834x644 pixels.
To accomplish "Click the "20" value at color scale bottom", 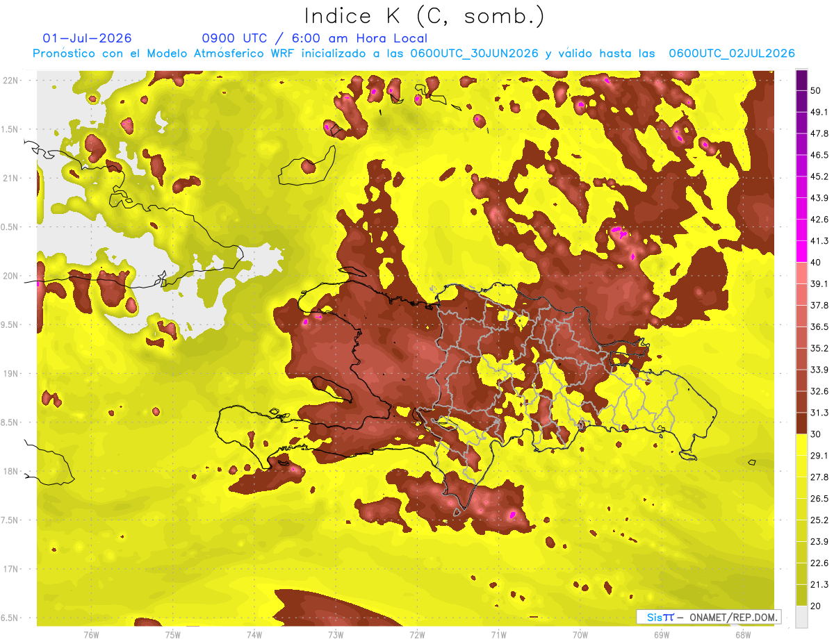I will [x=817, y=606].
